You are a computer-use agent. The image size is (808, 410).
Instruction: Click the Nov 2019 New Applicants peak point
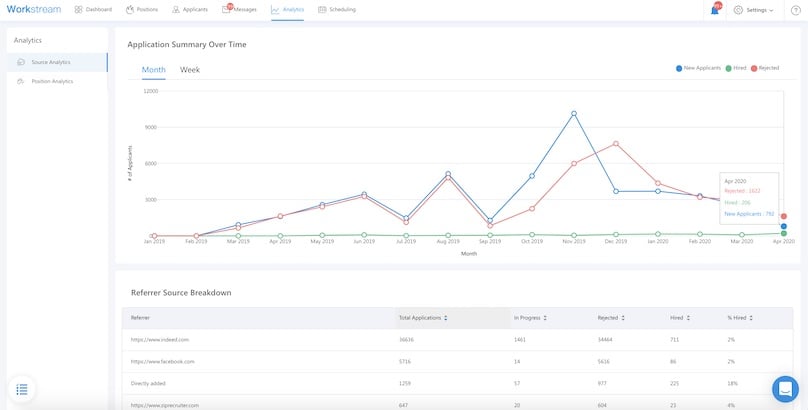pyautogui.click(x=574, y=113)
